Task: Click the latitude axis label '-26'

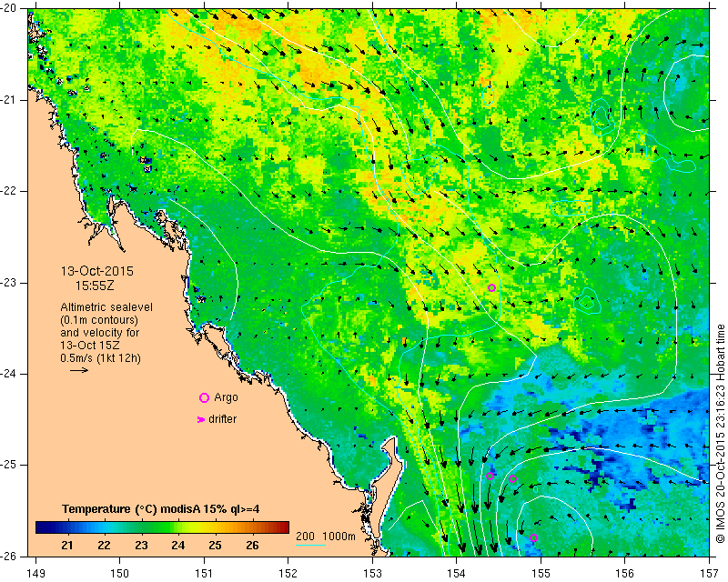Action: [10, 556]
